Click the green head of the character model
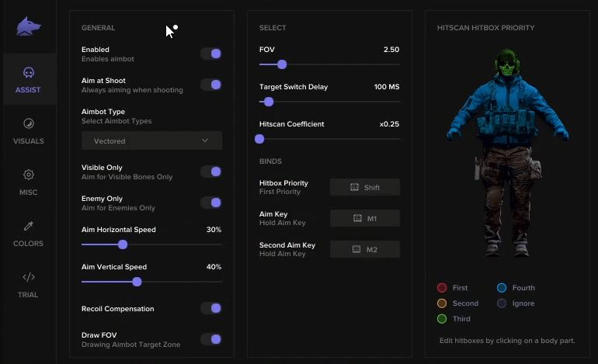 507,63
